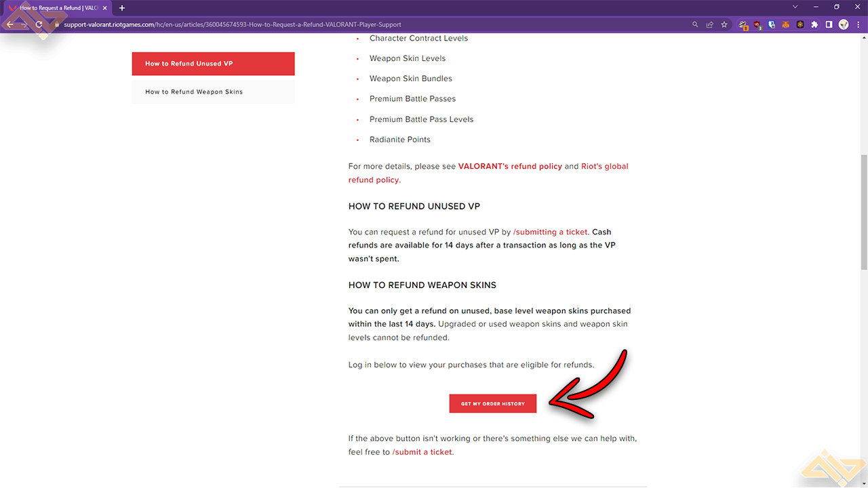Jump to How to Refund Unused VP section

click(x=213, y=64)
